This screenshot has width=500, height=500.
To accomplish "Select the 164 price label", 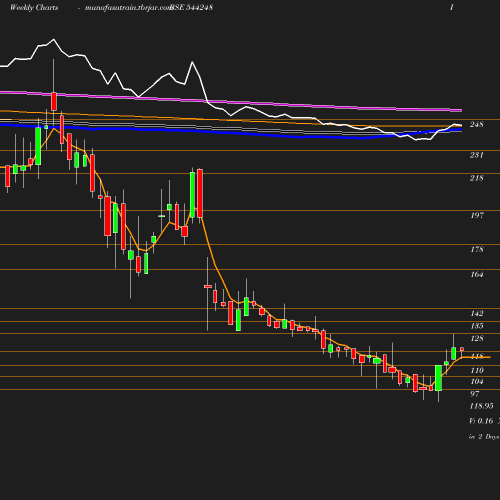I will (x=477, y=274).
